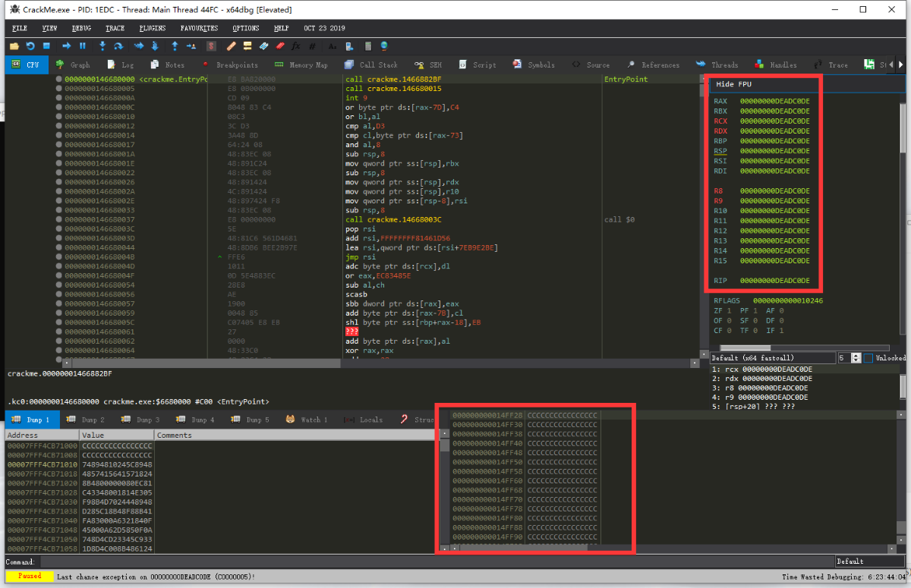Viewport: 911px width, 588px height.
Task: Switch to Dump 3 tab
Action: tap(140, 419)
